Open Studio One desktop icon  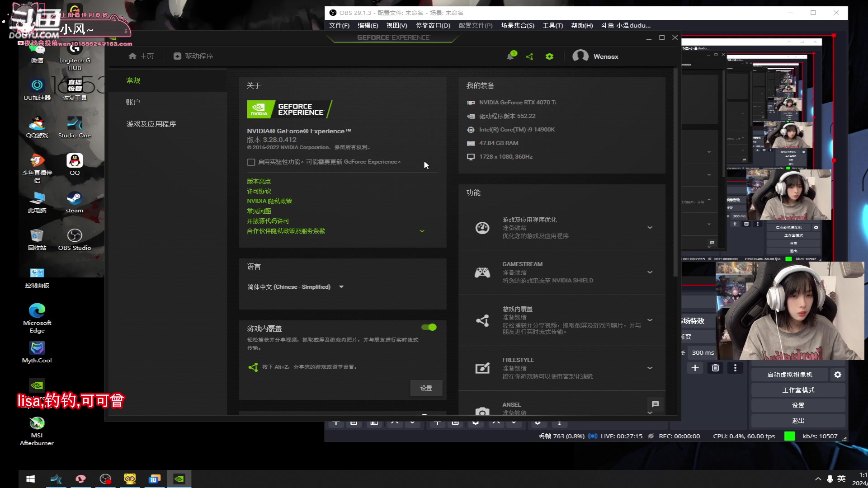click(x=75, y=127)
